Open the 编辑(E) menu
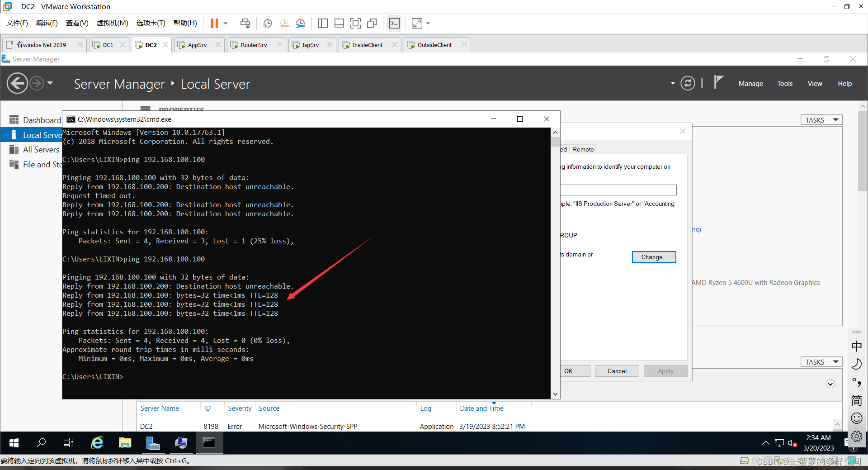The image size is (868, 470). [x=47, y=23]
